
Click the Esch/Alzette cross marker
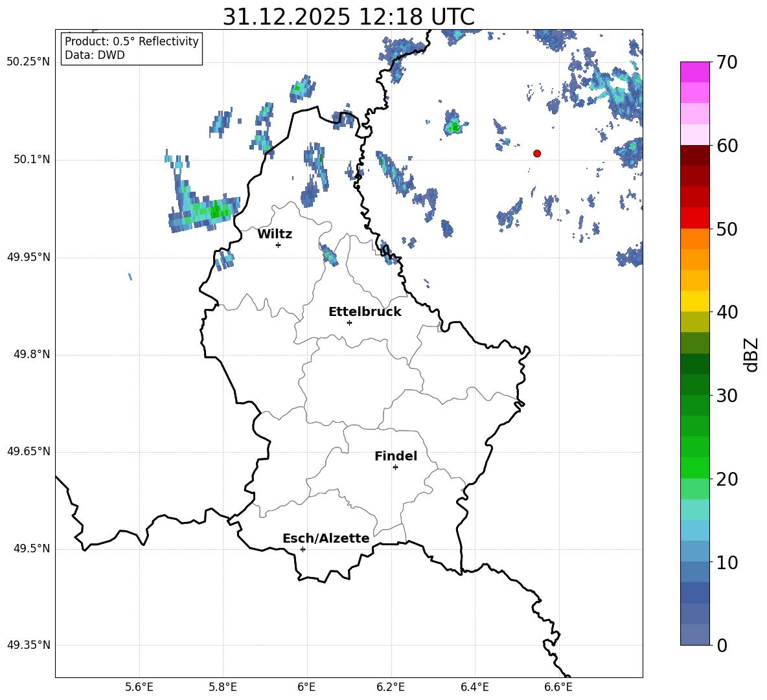pos(303,549)
